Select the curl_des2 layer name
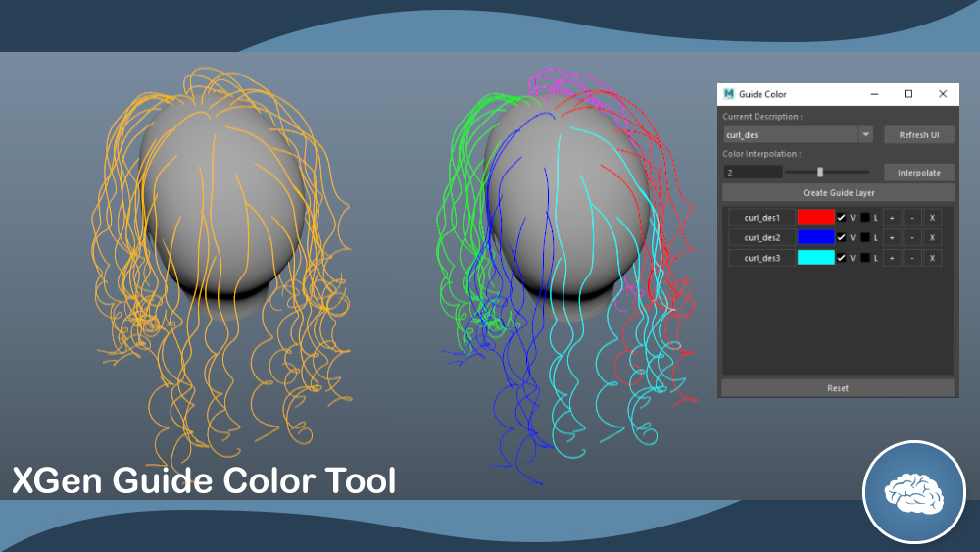The width and height of the screenshot is (980, 552). click(x=761, y=237)
